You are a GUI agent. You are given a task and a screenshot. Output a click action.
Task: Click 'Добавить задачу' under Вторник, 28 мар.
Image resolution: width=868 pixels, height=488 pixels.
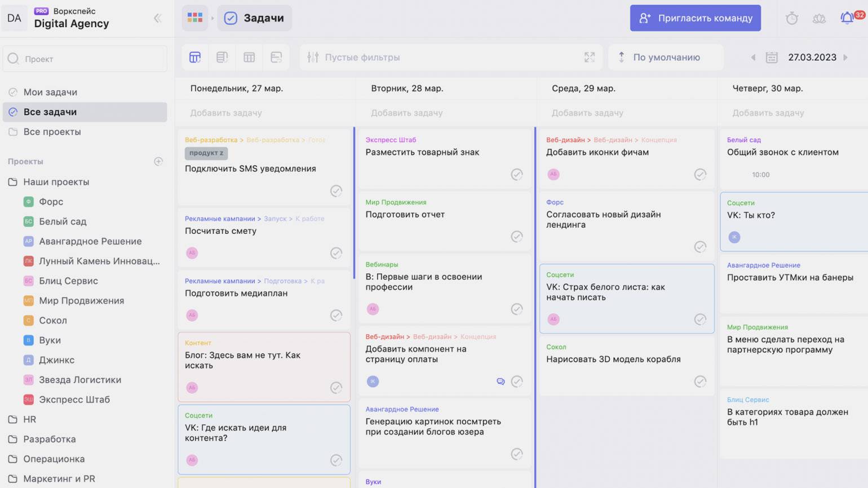pos(406,113)
